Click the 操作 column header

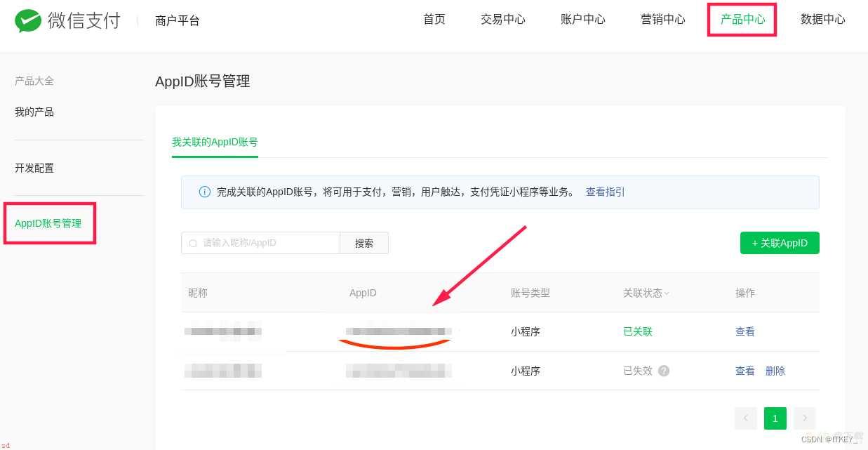point(745,293)
